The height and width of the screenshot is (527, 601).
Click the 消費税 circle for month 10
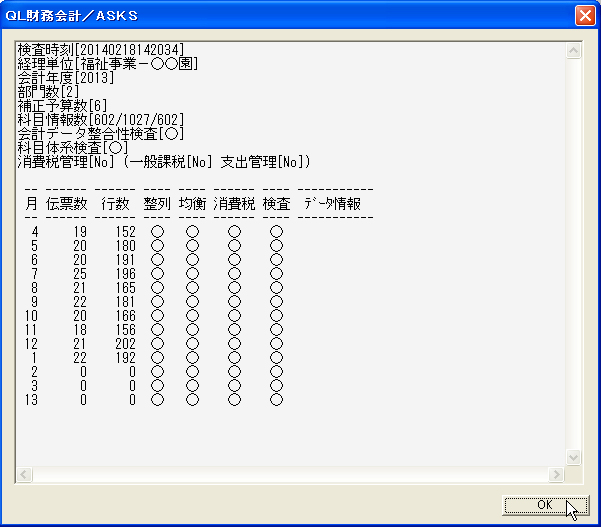[x=235, y=315]
